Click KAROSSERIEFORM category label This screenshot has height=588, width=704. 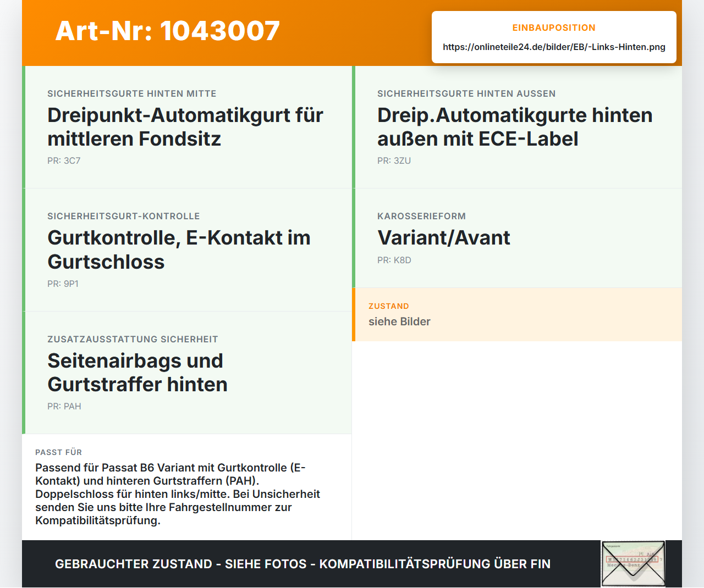tap(421, 216)
